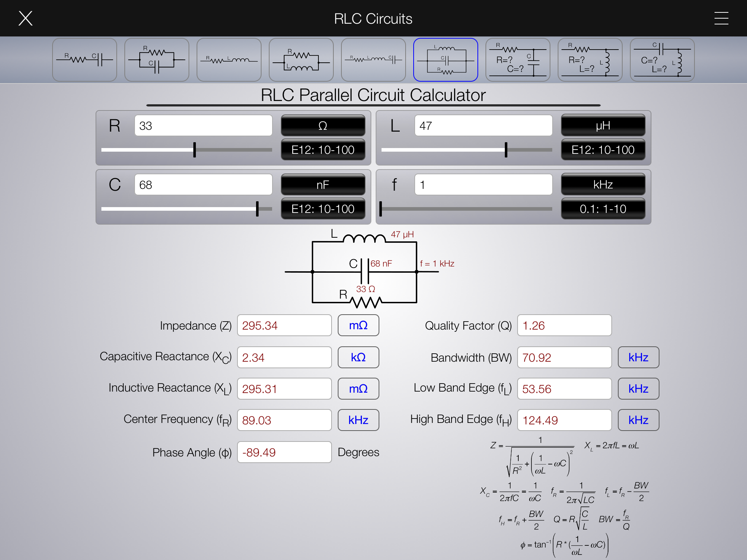Screen dimensions: 747x560
Task: Choose the series RL circuit icon
Action: [229, 60]
